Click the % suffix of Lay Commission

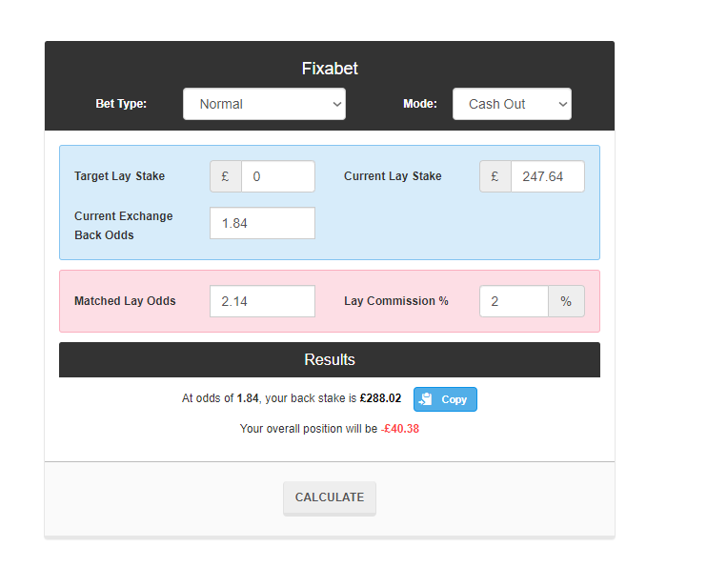[566, 301]
